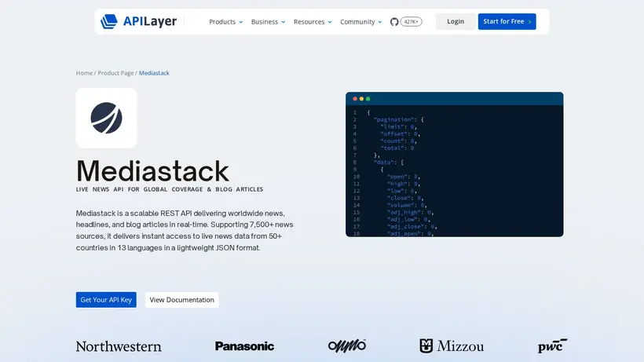Click the 427K+ GitHub stars badge
This screenshot has height=362, width=644.
tap(411, 22)
